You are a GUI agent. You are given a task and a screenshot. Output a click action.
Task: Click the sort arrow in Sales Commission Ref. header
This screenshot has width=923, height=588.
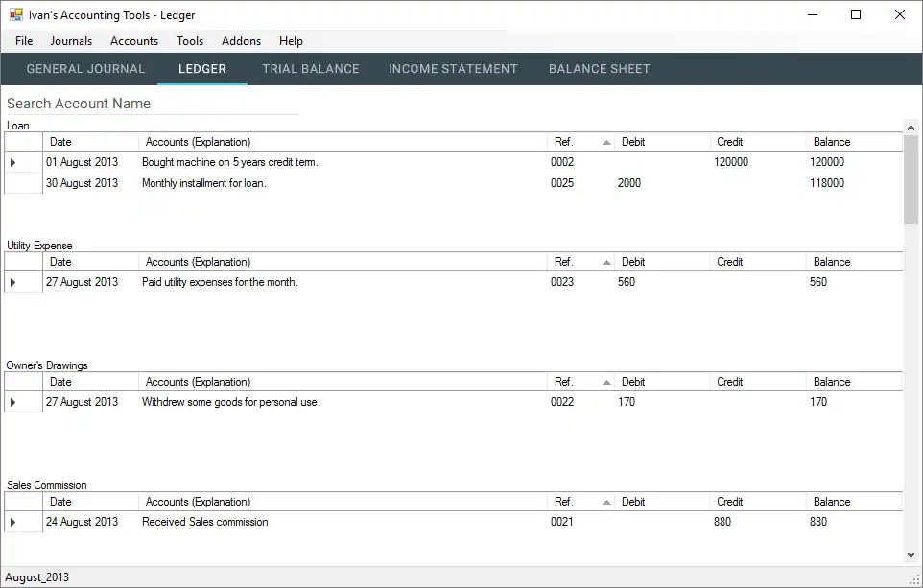606,503
